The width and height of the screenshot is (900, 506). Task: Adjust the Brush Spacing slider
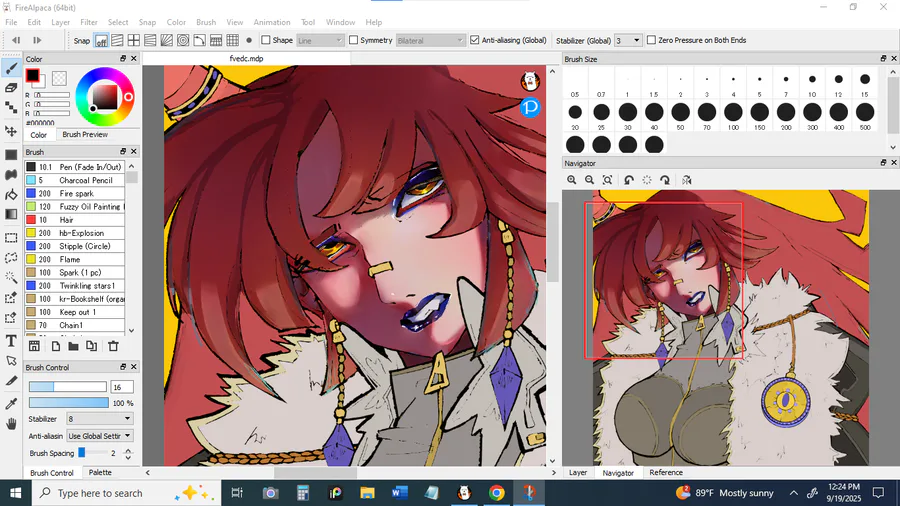point(92,453)
